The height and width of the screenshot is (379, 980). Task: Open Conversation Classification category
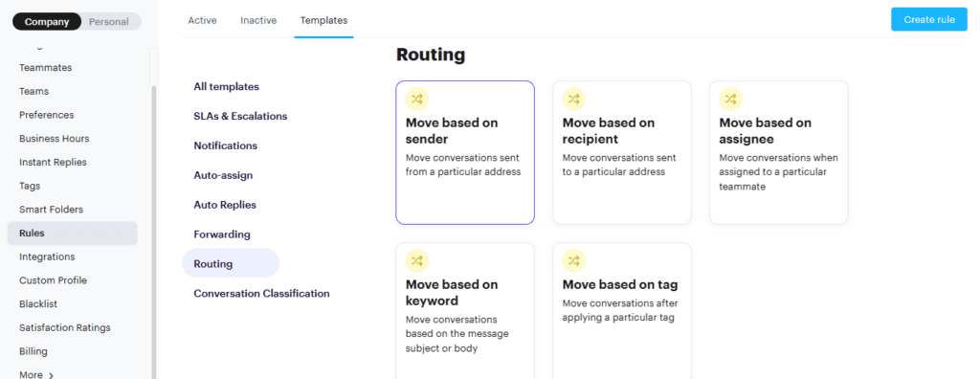tap(262, 293)
